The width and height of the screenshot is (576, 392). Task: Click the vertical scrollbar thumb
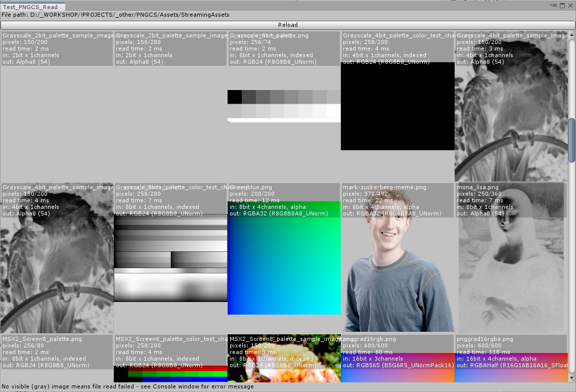point(571,140)
